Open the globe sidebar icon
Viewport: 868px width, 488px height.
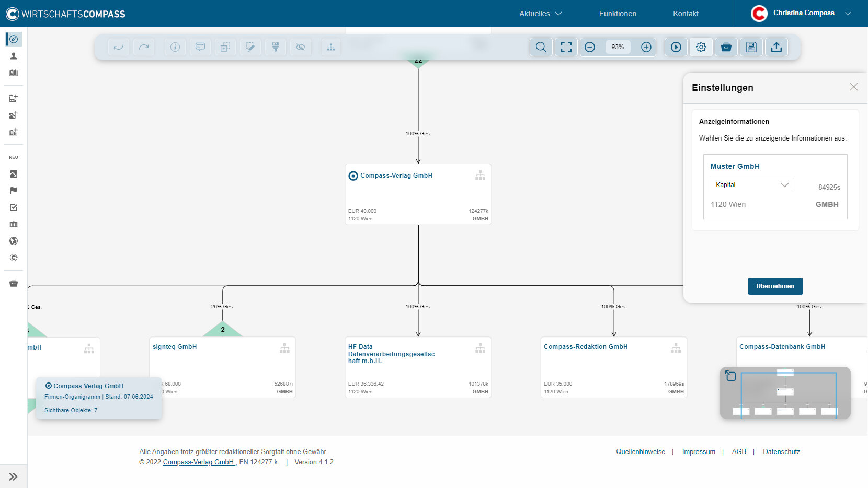tap(14, 241)
